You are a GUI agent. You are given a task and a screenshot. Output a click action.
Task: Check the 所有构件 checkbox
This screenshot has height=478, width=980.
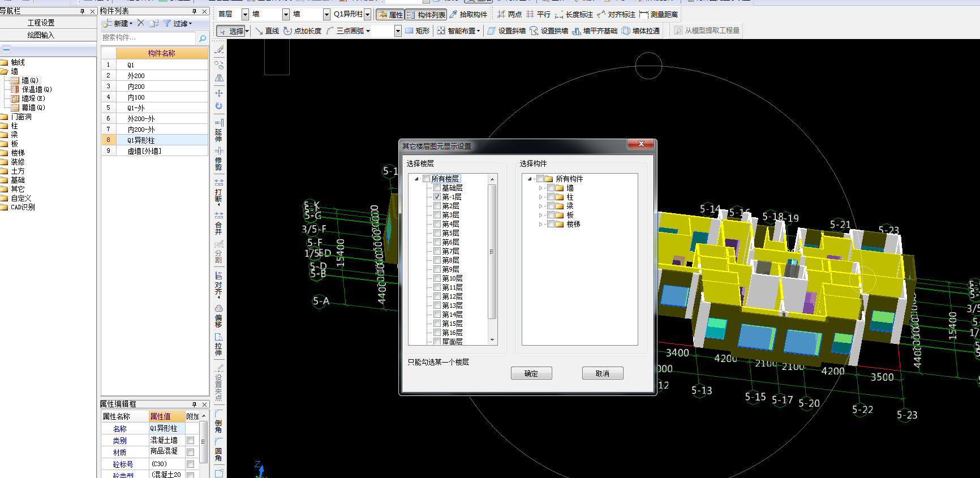[x=540, y=179]
